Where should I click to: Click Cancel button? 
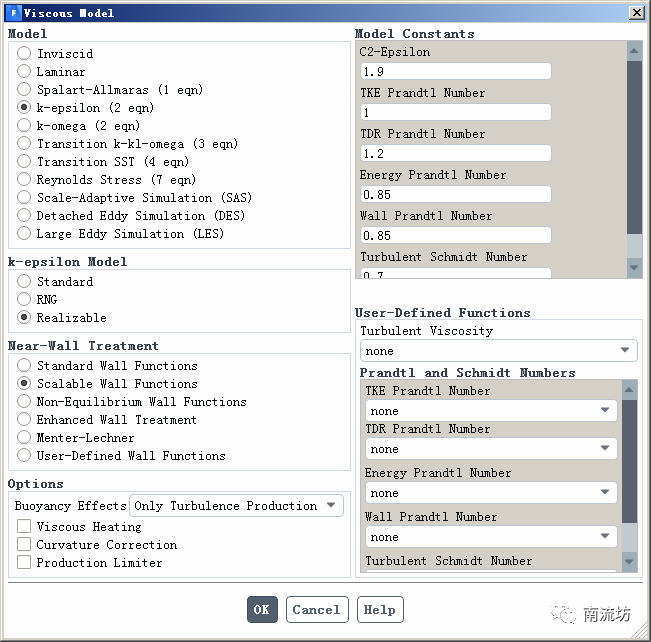coord(317,610)
